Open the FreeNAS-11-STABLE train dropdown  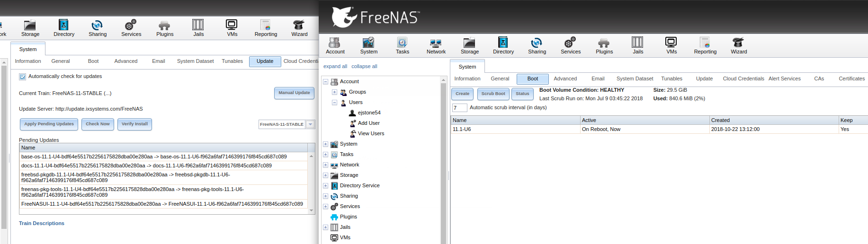point(310,124)
